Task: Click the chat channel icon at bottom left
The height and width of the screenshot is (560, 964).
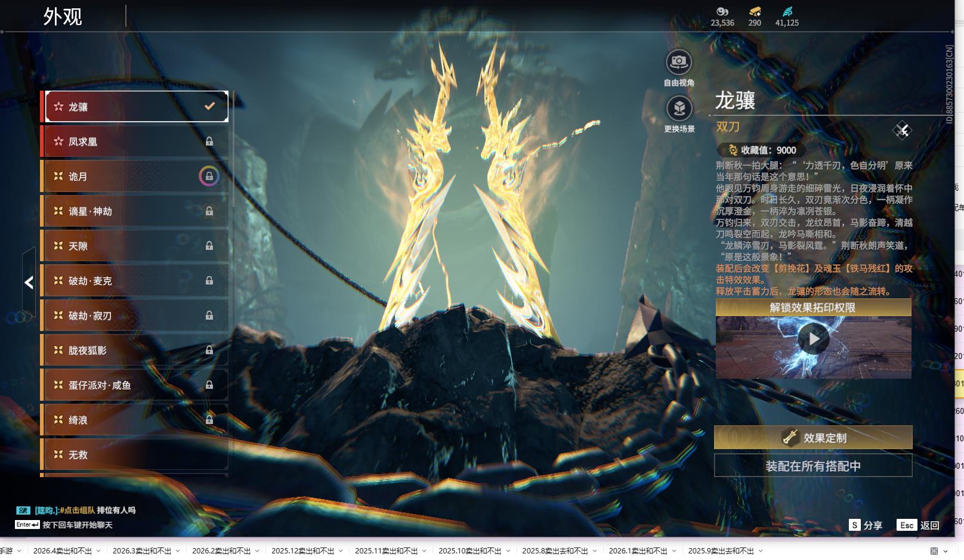Action: tap(23, 510)
